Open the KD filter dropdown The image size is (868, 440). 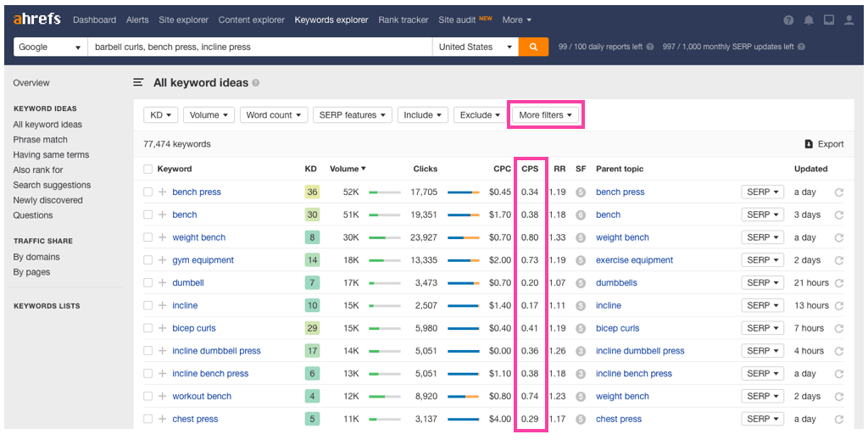pos(160,115)
